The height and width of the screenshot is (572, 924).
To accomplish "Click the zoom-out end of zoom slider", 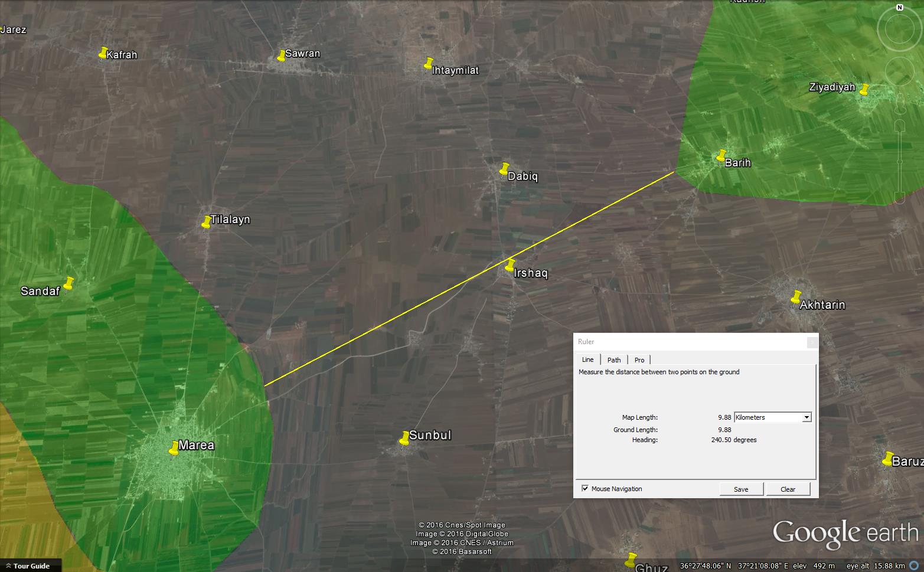I will pos(900,198).
